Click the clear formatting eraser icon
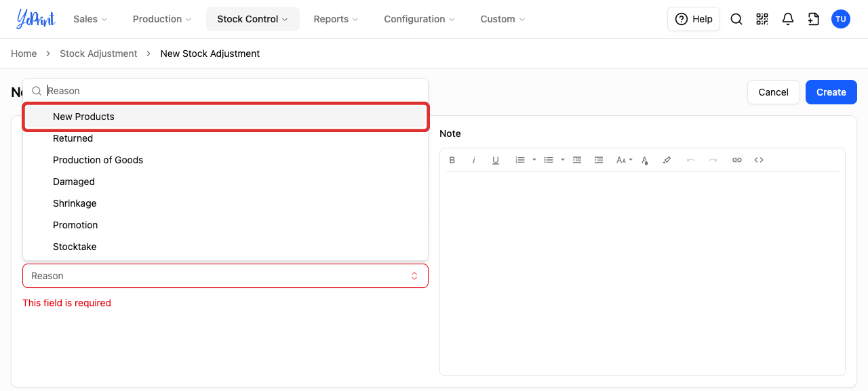 [667, 160]
